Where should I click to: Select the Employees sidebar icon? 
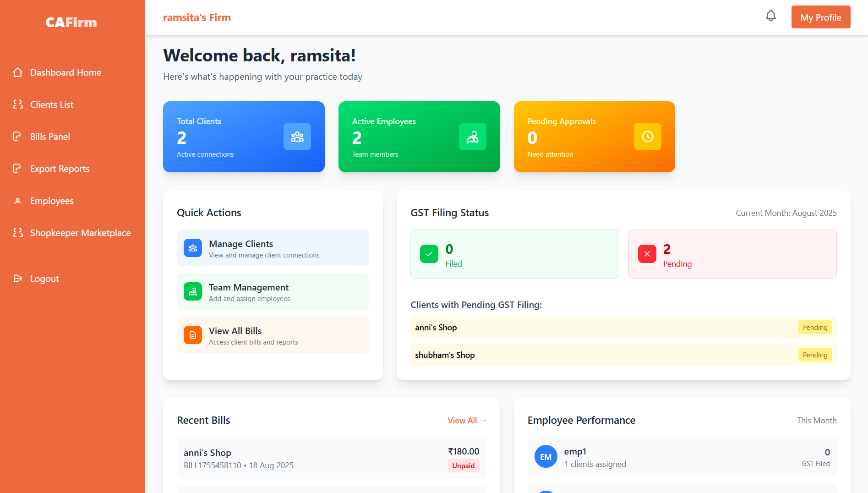18,200
